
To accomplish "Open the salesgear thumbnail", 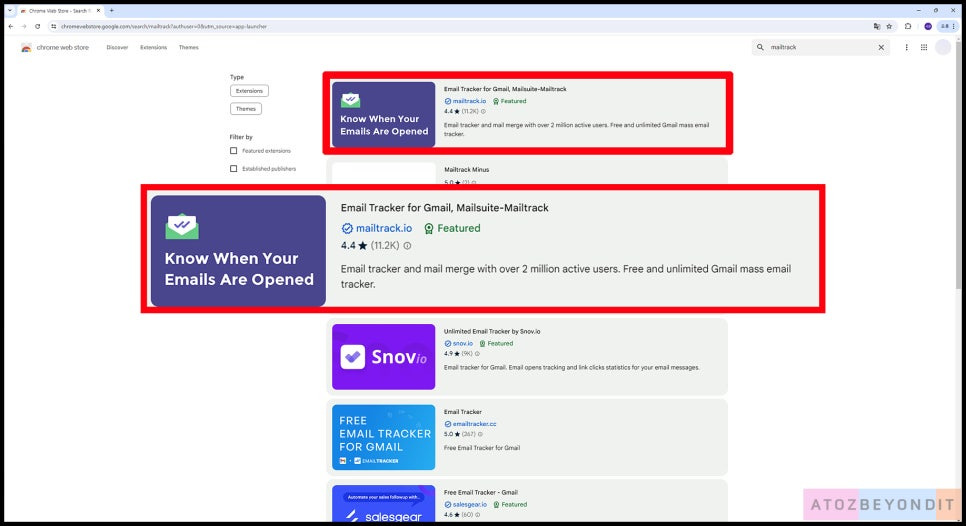I will [383, 503].
